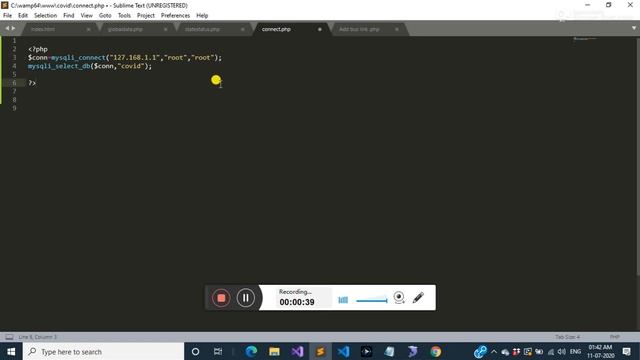Stop the screen recording

[x=221, y=298]
